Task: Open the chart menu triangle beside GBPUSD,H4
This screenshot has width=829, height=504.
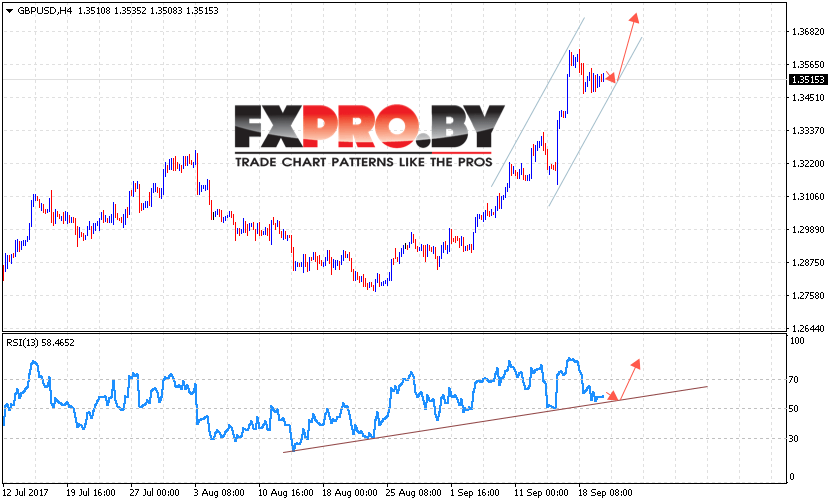Action: (x=9, y=11)
